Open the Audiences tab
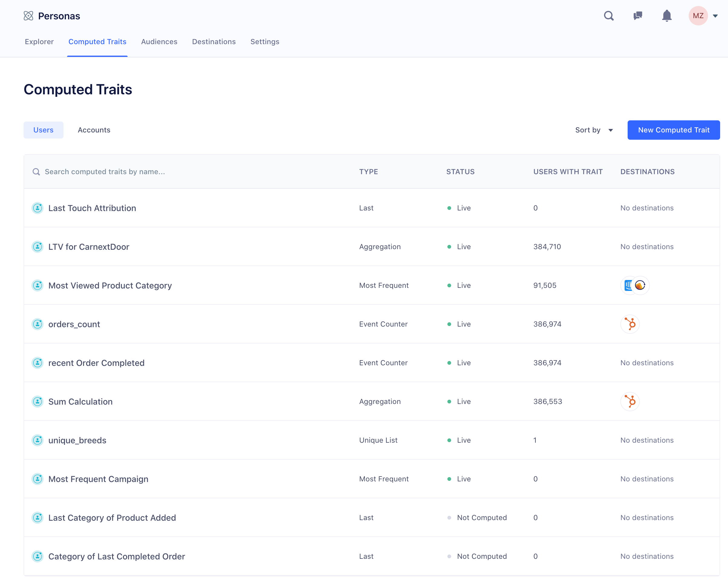The width and height of the screenshot is (728, 583). pos(159,41)
